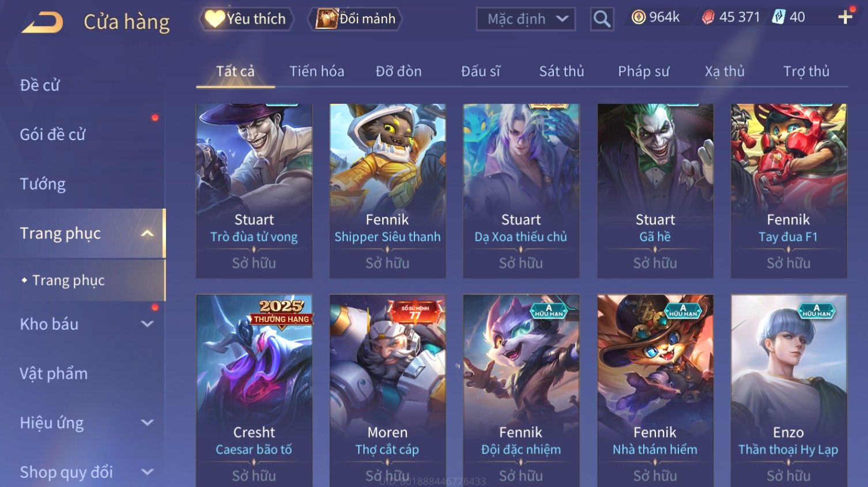The image size is (868, 487).
Task: Select the Tiến hóa tab
Action: tap(316, 71)
